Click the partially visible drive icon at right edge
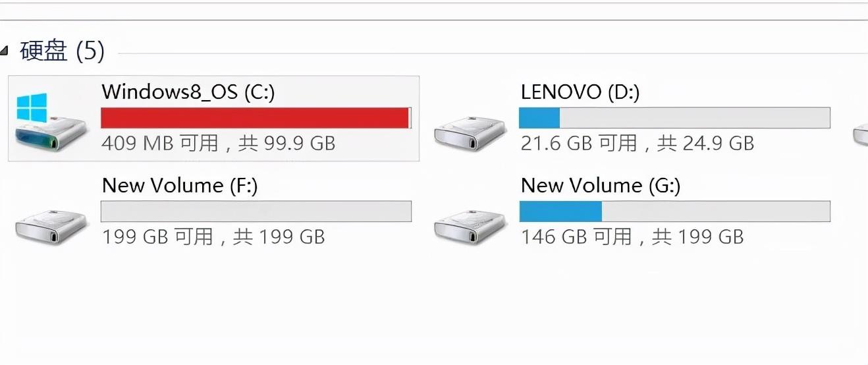 click(x=861, y=134)
